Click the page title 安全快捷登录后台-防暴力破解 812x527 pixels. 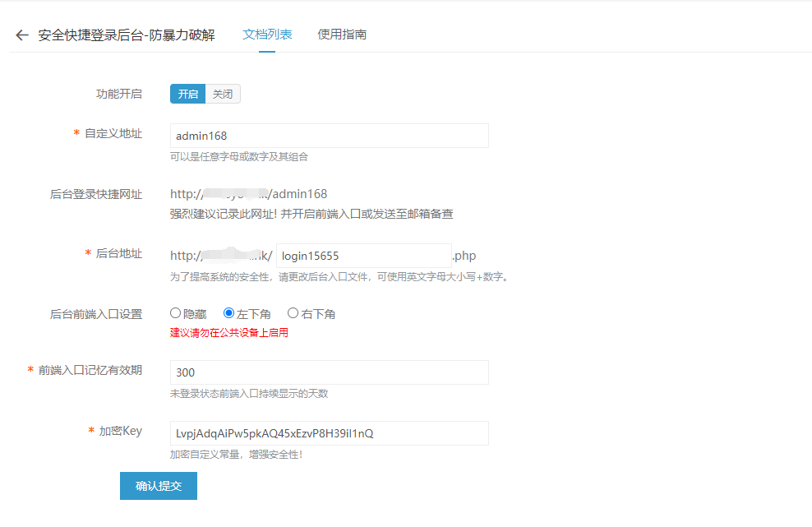127,35
